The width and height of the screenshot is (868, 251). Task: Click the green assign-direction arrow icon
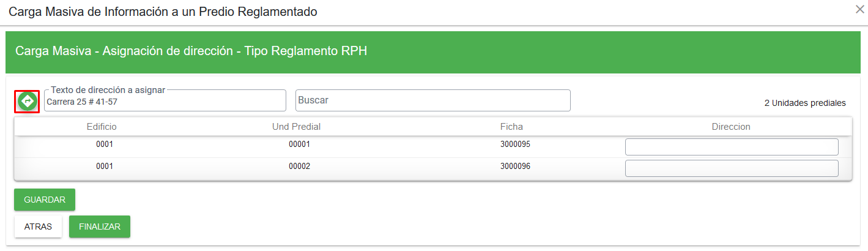(x=27, y=101)
